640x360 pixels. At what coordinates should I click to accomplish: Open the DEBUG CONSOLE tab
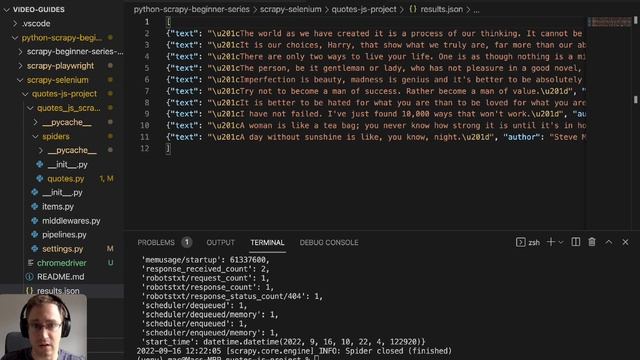(329, 242)
